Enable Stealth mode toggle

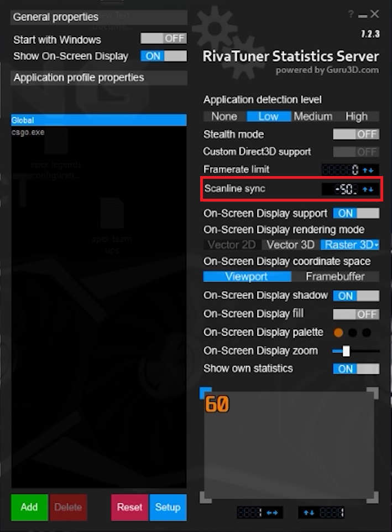click(356, 134)
